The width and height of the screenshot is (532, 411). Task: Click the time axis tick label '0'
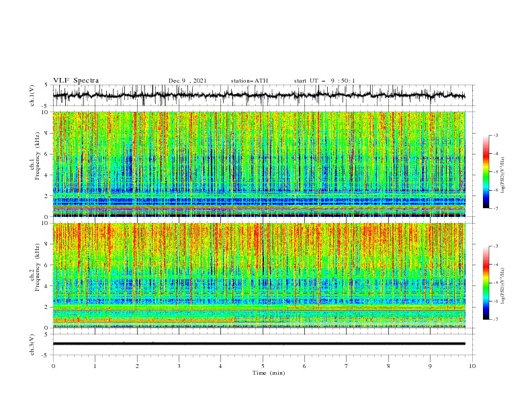[x=53, y=366]
